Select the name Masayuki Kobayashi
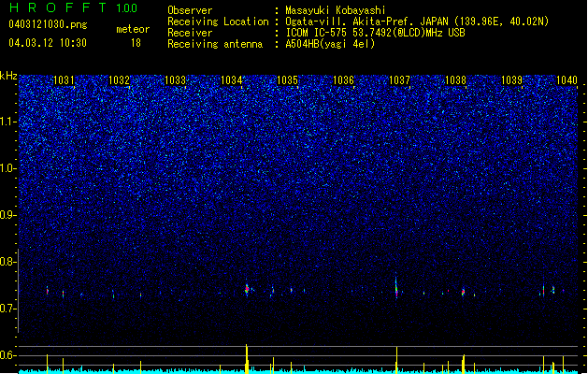This screenshot has height=374, width=588. 335,10
